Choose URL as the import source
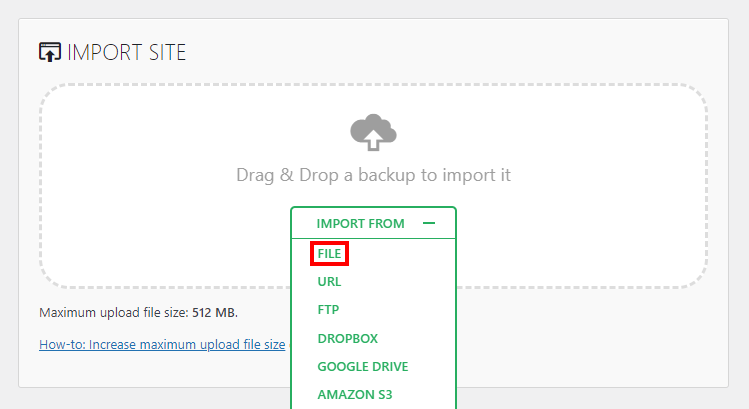 329,282
